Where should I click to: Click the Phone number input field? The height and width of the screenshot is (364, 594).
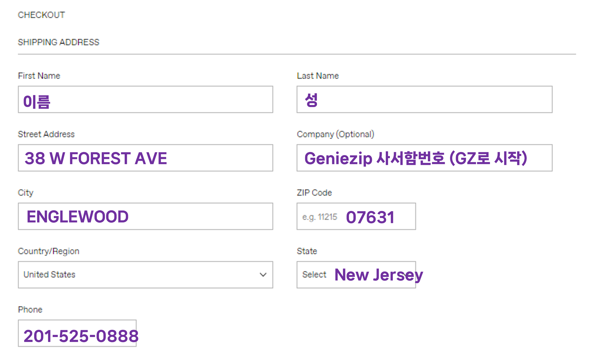[x=77, y=333]
